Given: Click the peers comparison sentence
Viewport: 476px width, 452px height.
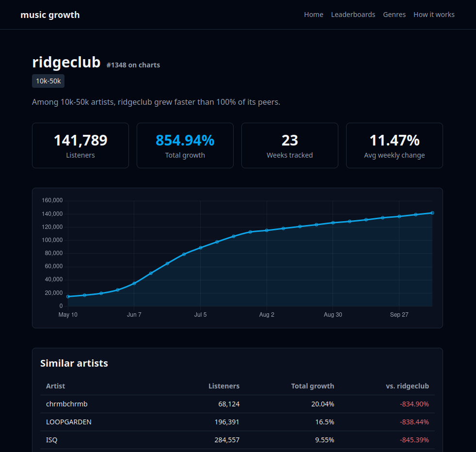Looking at the screenshot, I should pos(156,102).
